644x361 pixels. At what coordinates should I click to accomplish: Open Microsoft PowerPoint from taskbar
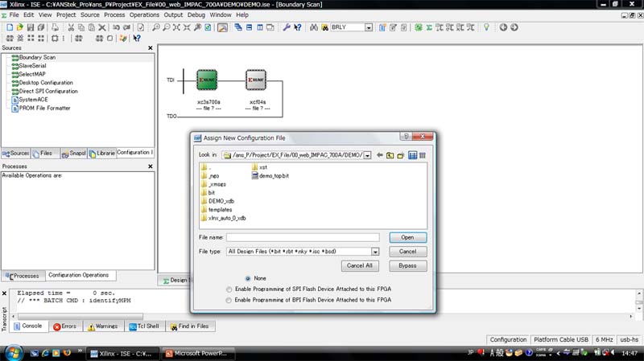click(x=197, y=353)
